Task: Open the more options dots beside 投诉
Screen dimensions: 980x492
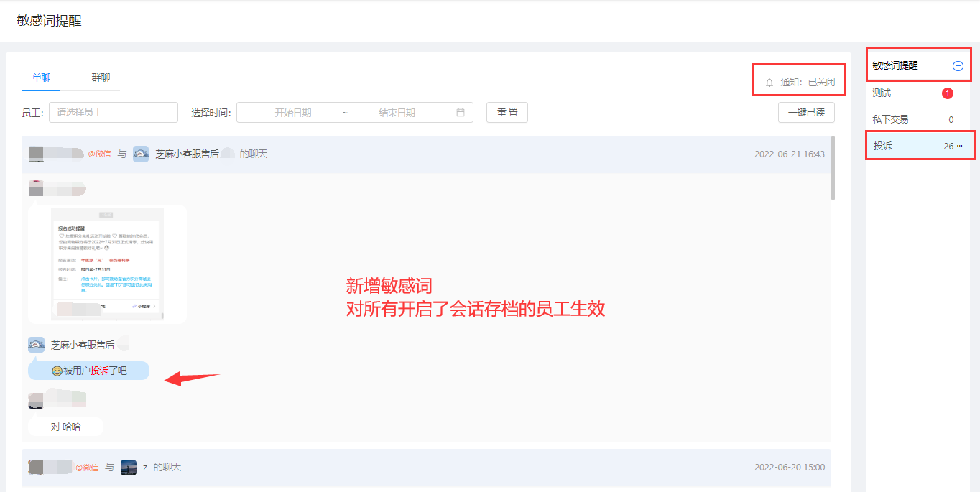Action: click(x=960, y=146)
